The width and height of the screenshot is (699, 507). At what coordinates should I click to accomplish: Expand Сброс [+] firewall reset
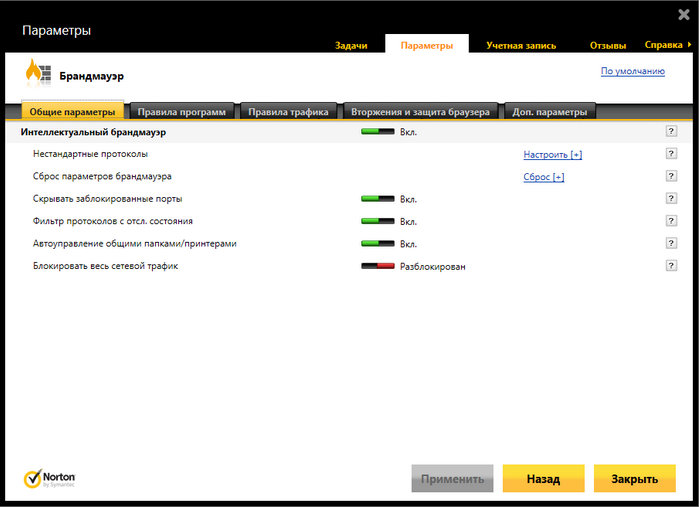pyautogui.click(x=544, y=177)
